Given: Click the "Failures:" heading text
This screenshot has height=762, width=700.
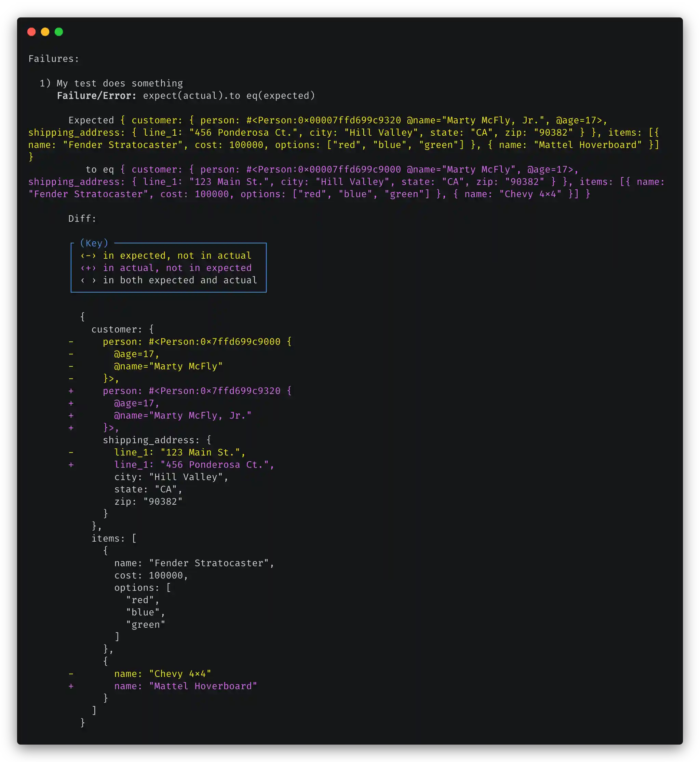Looking at the screenshot, I should 54,59.
